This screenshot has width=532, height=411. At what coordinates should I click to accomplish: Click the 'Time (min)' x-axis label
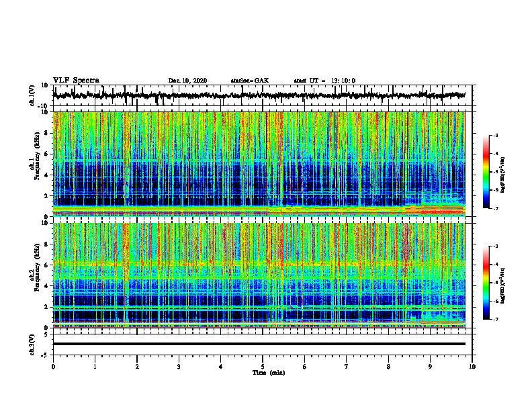coord(269,373)
